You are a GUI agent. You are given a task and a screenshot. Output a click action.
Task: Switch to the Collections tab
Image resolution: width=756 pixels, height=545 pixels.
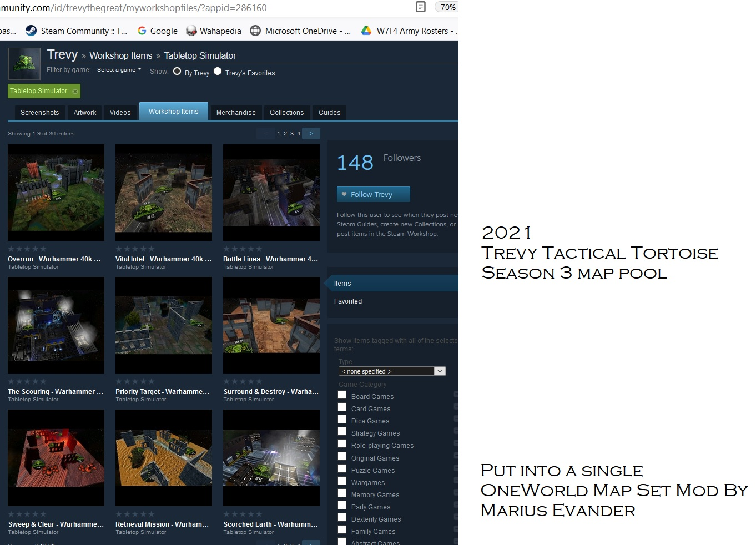(286, 113)
